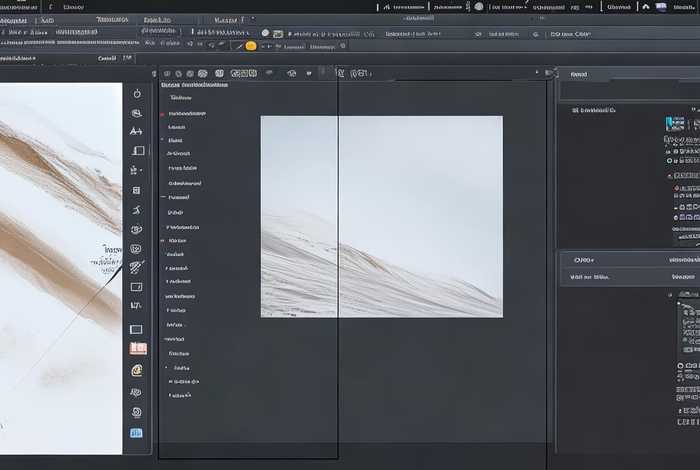Select the crop rectangle icon below the 'A+' tool

click(x=137, y=151)
